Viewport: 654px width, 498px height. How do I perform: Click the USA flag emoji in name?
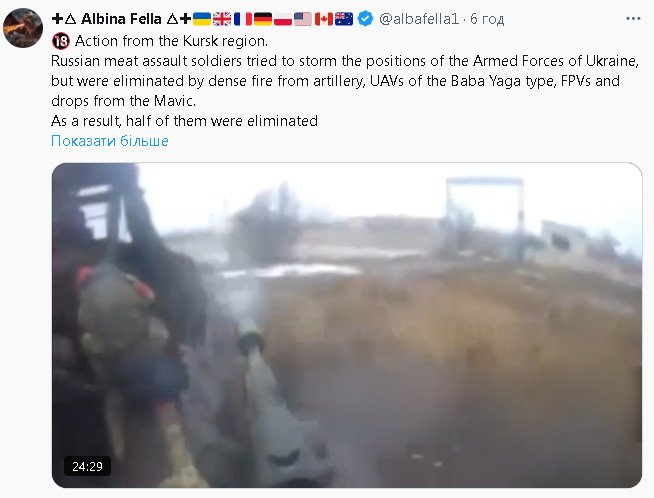[x=303, y=19]
